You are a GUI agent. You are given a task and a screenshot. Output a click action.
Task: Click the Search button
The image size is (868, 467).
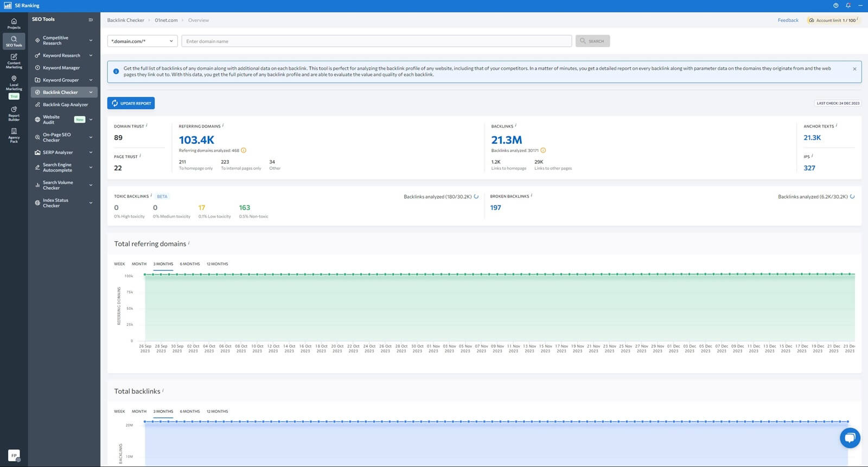[592, 41]
